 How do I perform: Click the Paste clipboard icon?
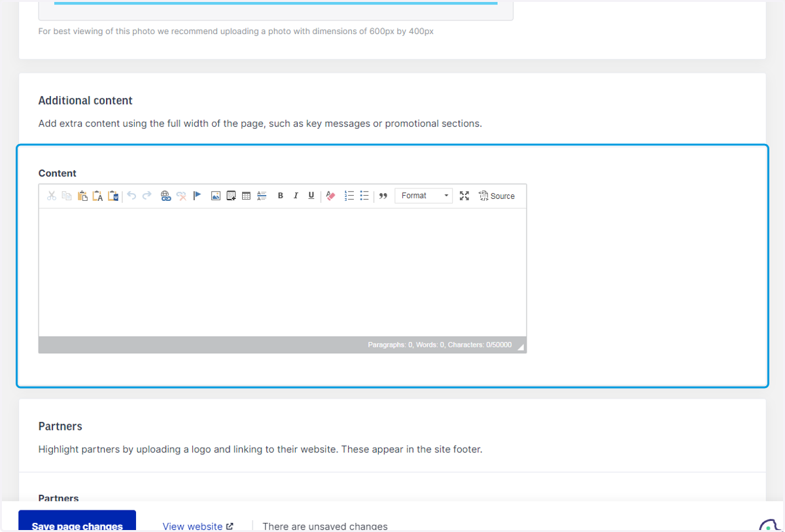(82, 196)
